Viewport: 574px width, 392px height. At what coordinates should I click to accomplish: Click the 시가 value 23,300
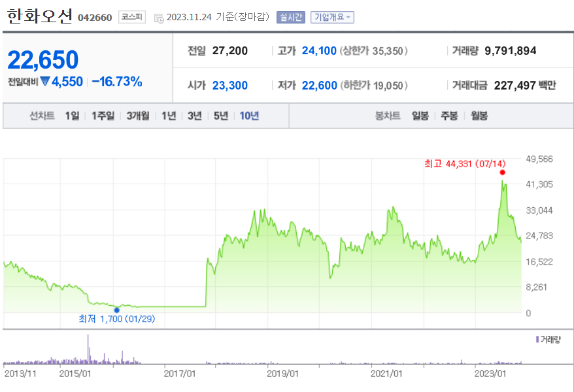point(230,86)
